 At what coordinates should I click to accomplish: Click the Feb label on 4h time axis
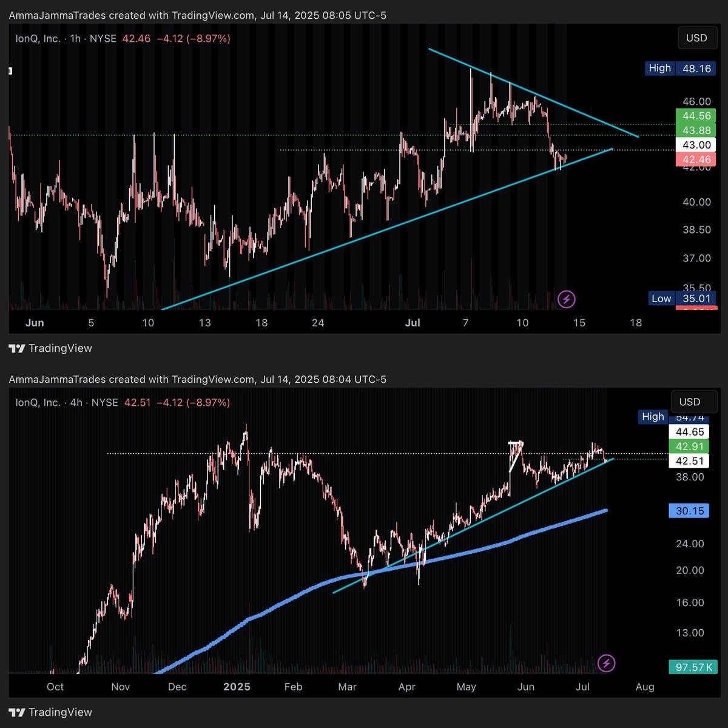[x=293, y=687]
